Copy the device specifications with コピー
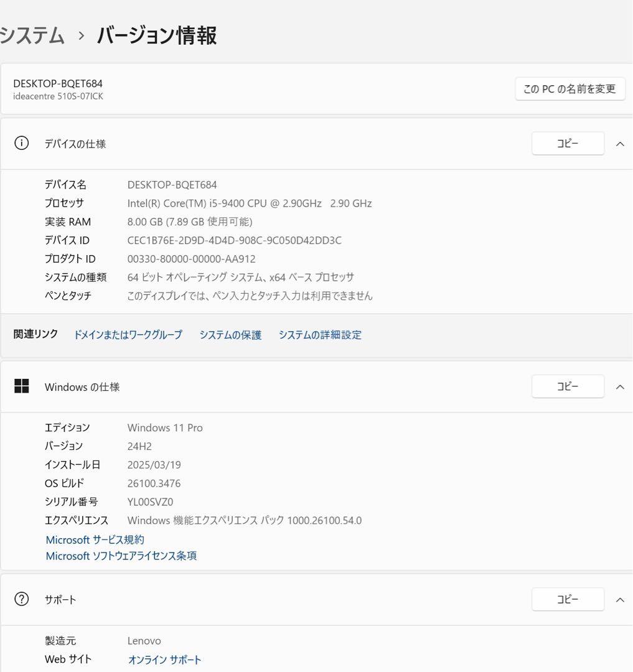Viewport: 633px width, 672px height. tap(567, 143)
